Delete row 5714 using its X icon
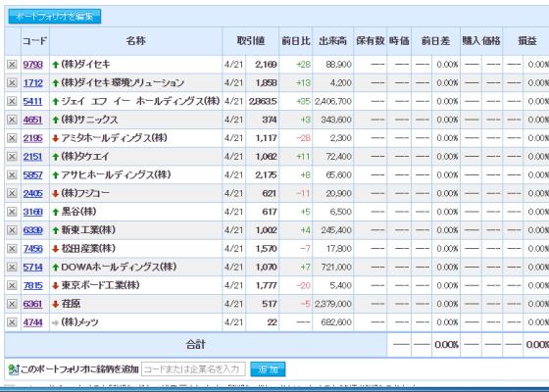 [12, 267]
